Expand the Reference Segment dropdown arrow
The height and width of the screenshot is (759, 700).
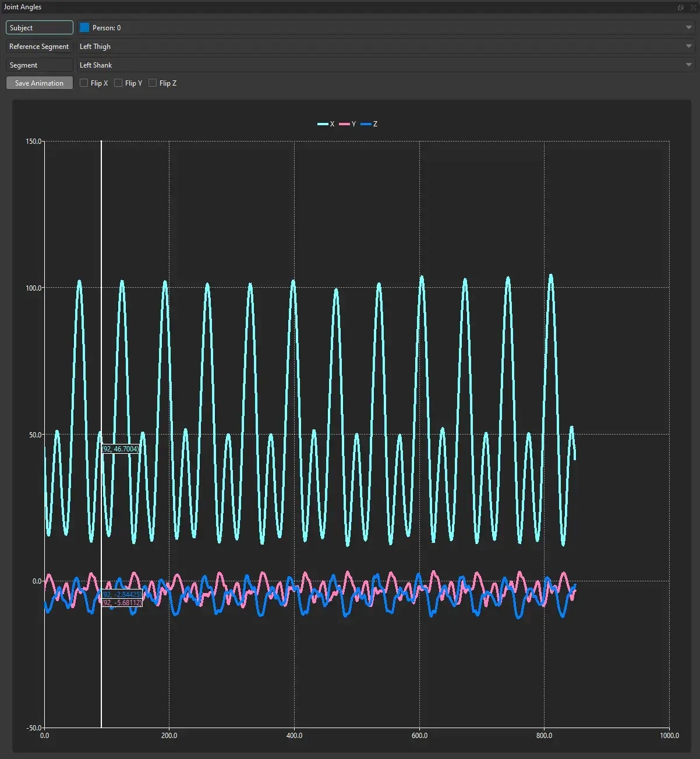tap(688, 47)
